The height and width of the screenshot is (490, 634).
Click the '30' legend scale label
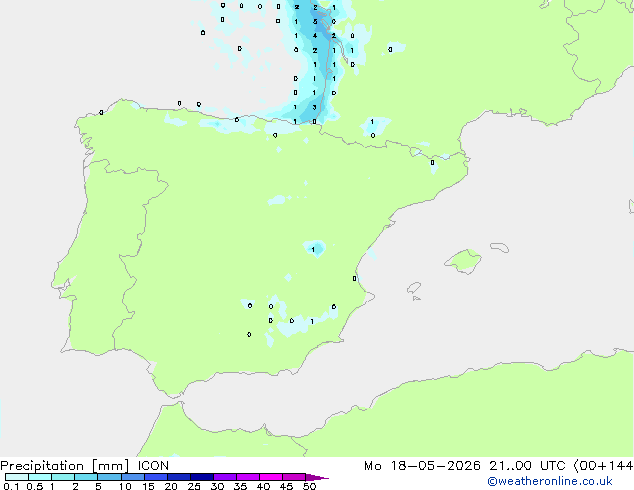pos(217,486)
